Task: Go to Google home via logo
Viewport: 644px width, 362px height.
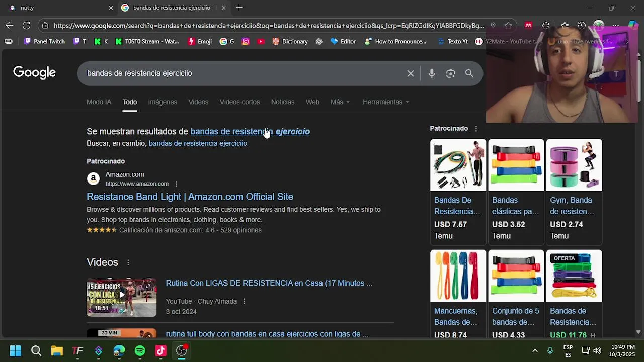Action: click(x=34, y=73)
